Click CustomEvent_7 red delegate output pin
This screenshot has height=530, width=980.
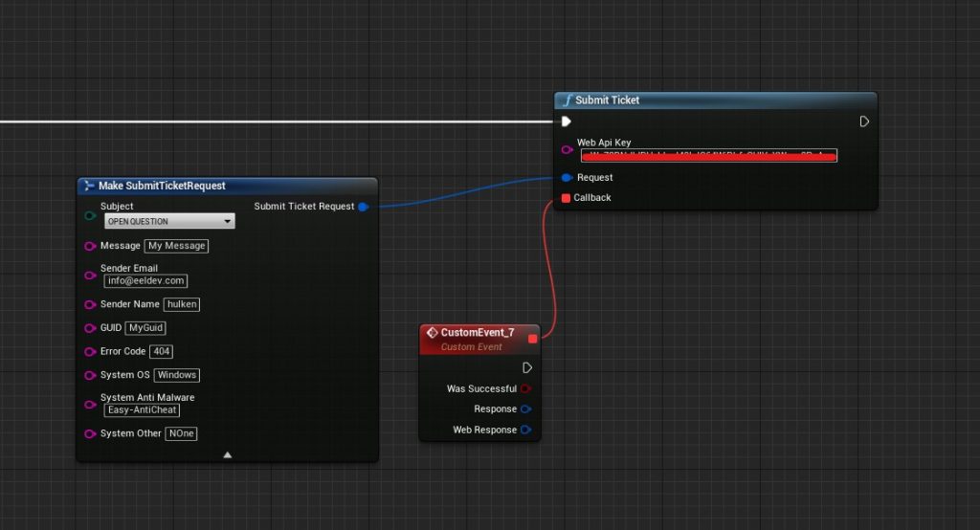pos(533,339)
